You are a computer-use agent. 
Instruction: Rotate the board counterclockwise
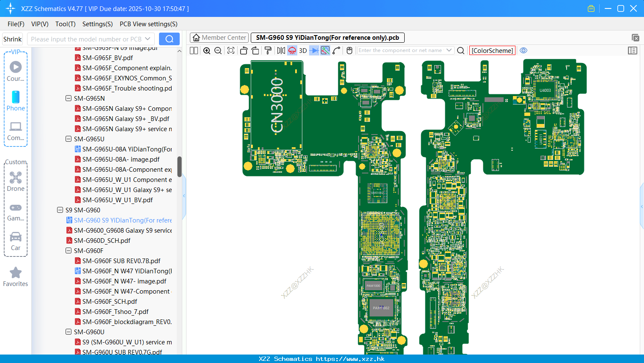point(244,50)
